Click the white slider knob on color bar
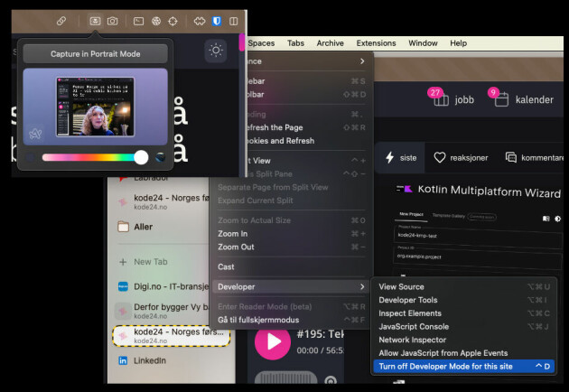Image resolution: width=569 pixels, height=392 pixels. [141, 157]
